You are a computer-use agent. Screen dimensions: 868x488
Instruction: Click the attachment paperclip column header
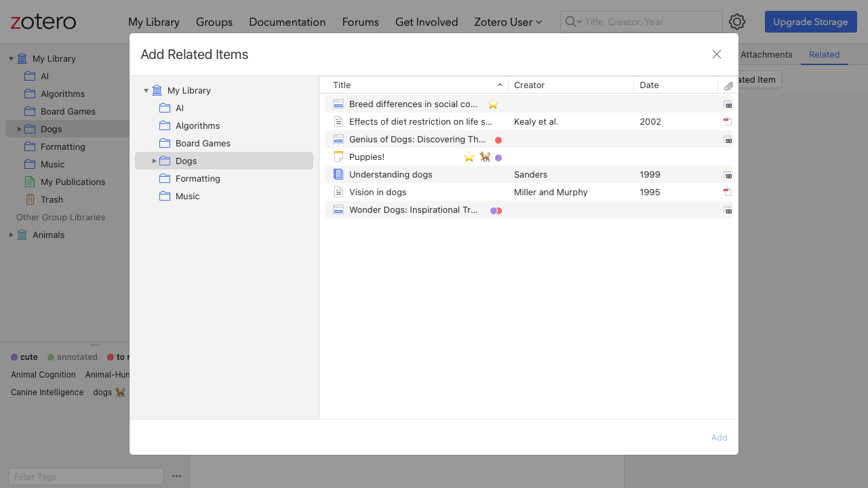(728, 85)
